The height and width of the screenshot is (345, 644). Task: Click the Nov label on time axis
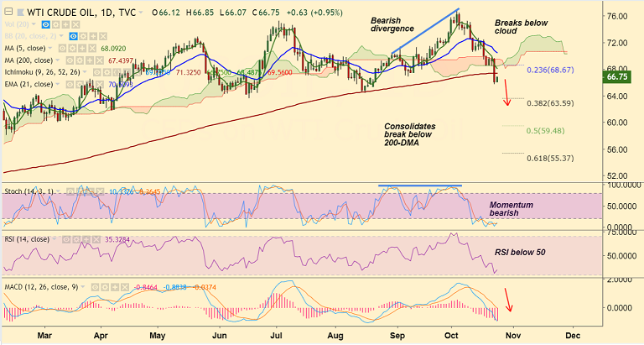[x=513, y=336]
